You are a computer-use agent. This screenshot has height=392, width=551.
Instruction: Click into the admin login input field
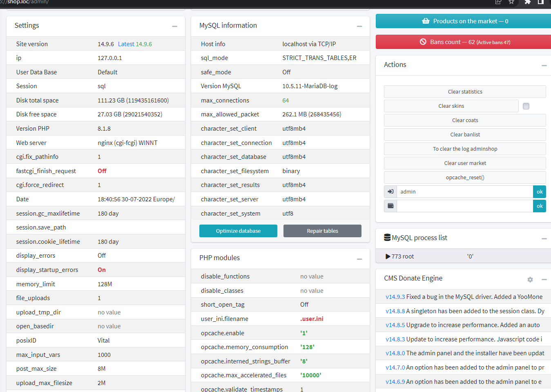[465, 192]
